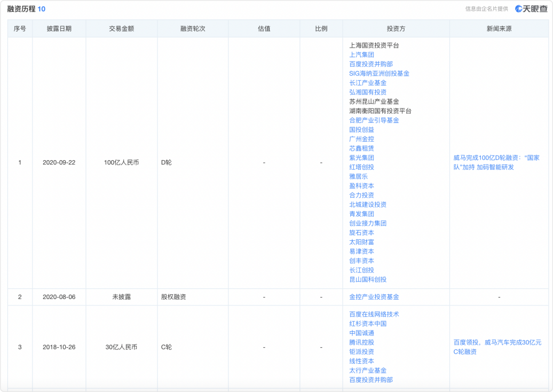
Task: Open news link 威马完成100亿D轮融资
Action: coord(496,162)
